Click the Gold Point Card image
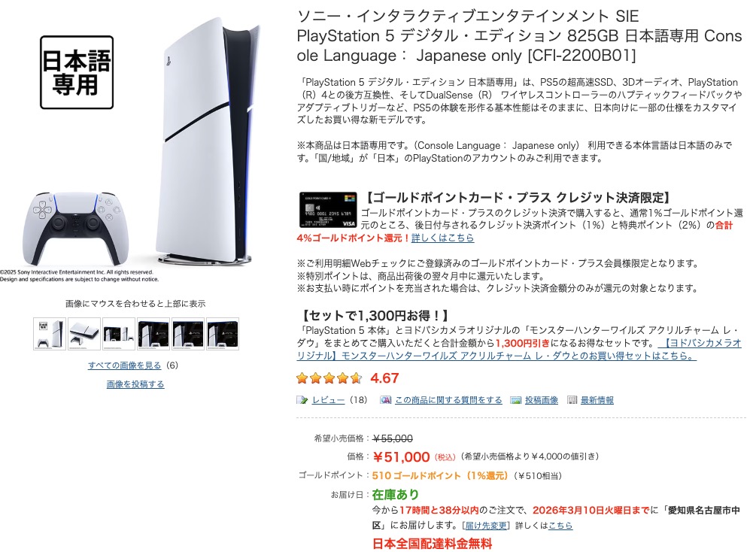Viewport: 756px width, 552px height. pyautogui.click(x=328, y=210)
